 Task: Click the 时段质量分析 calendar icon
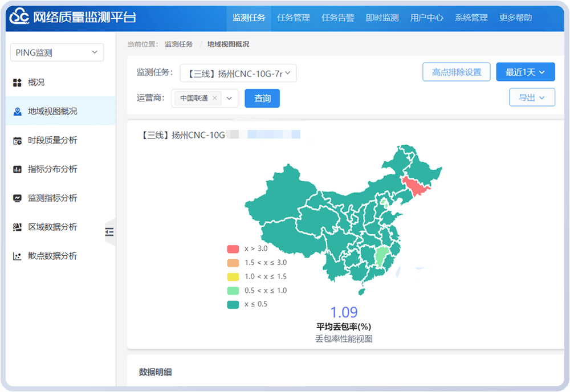coord(17,141)
